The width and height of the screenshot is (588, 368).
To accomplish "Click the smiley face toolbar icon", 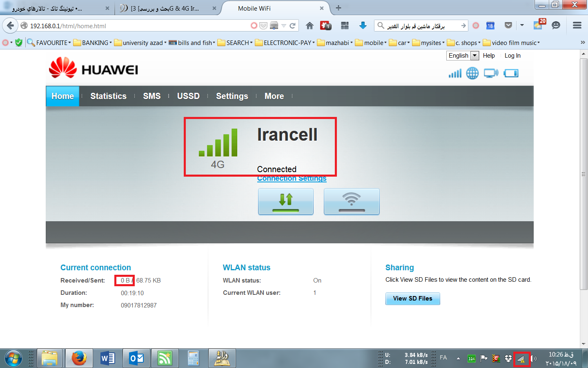I will coord(556,25).
